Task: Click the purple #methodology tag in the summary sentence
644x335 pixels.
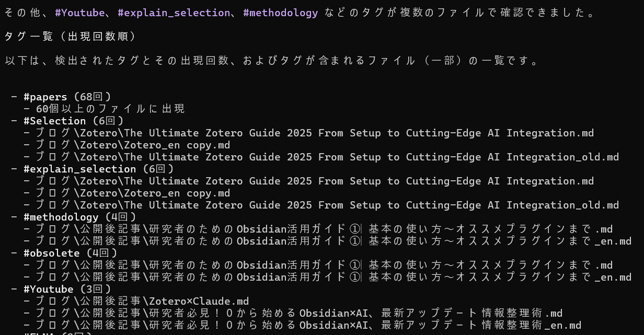Action: (281, 13)
